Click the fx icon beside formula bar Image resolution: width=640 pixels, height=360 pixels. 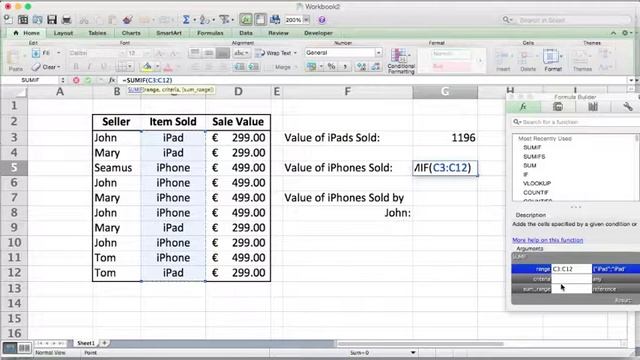[x=112, y=80]
